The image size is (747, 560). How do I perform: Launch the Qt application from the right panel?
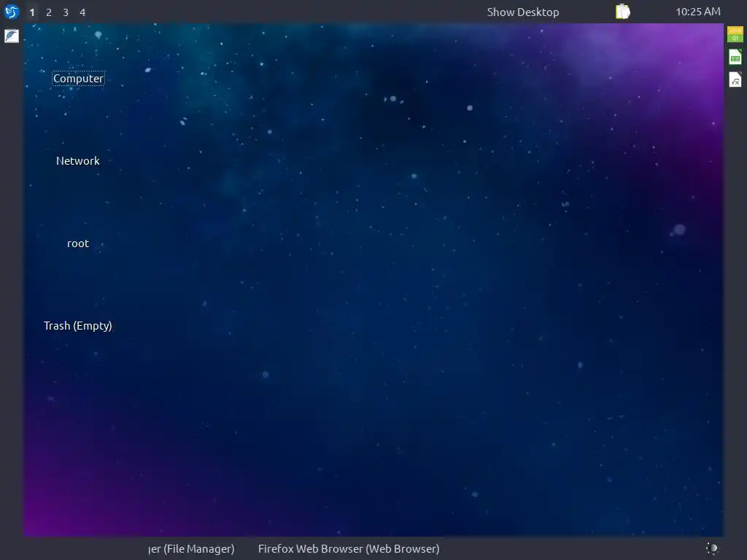[735, 34]
